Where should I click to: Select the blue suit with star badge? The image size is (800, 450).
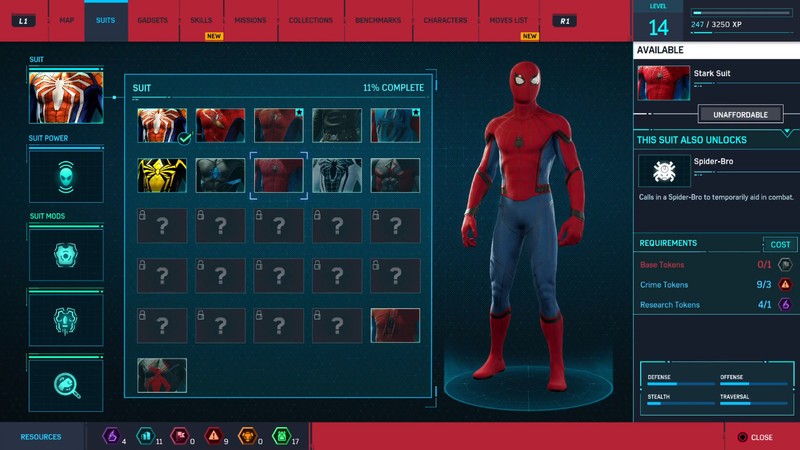pyautogui.click(x=395, y=126)
